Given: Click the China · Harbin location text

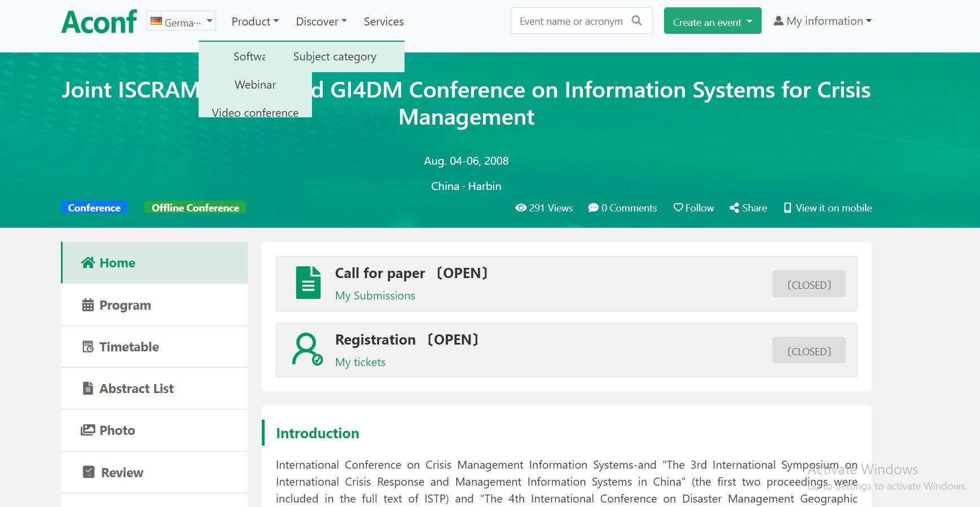Looking at the screenshot, I should 466,186.
